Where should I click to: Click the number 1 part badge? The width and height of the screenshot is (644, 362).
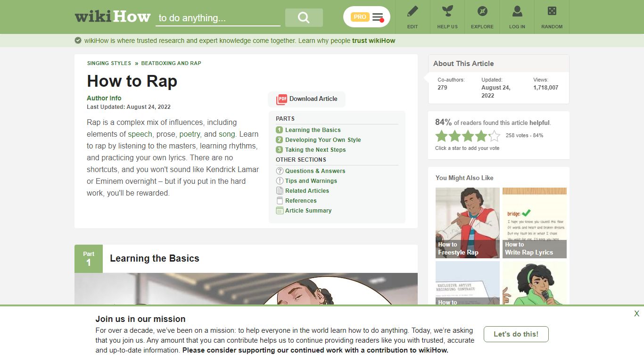(279, 130)
